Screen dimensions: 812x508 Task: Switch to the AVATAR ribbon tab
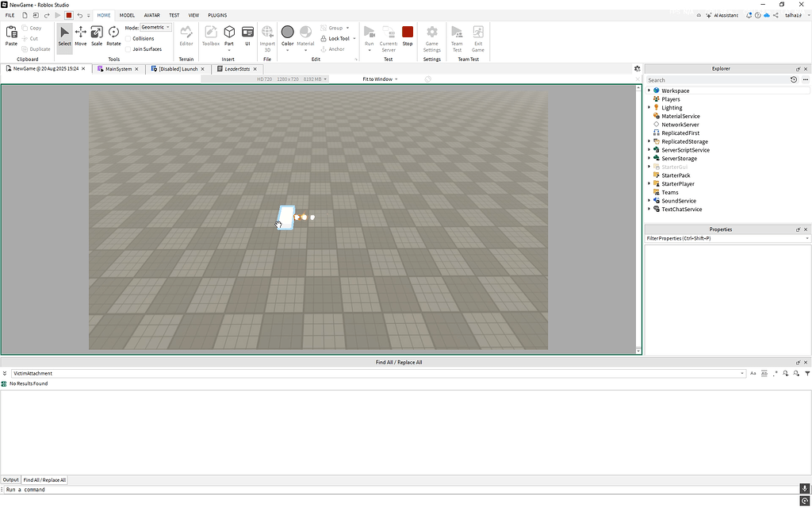pos(151,16)
